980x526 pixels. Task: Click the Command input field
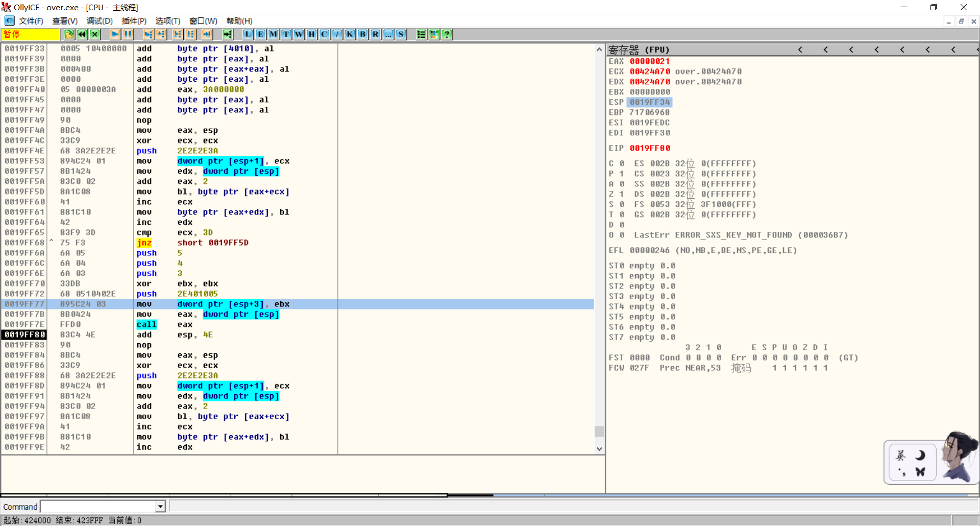pos(98,507)
